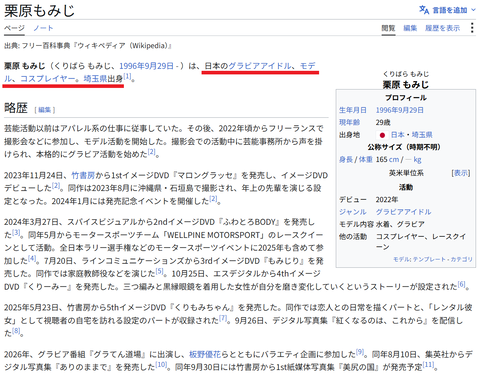The image size is (480, 374).
Task: Click citation [4] after 参加した
Action: click(32, 258)
